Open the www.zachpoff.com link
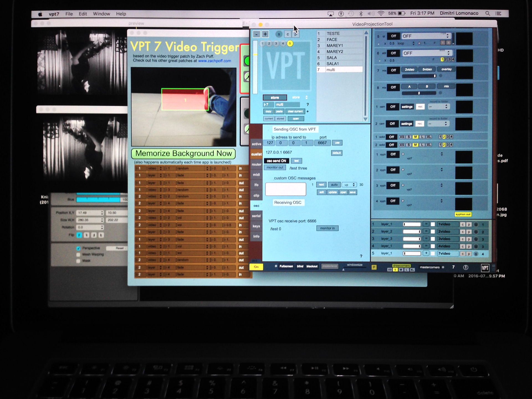Screen dimensions: 532x399 [214, 61]
